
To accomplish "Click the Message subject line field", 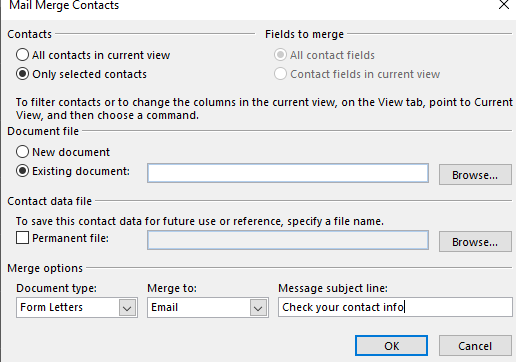I will coord(395,307).
